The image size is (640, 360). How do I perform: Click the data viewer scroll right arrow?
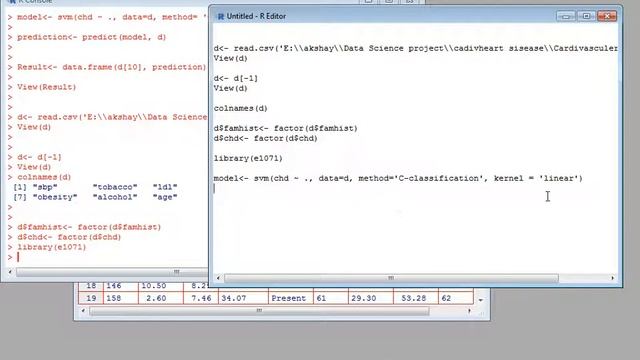pos(469,311)
